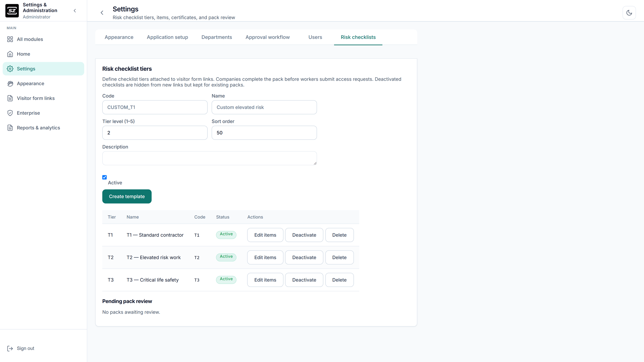Image resolution: width=644 pixels, height=362 pixels.
Task: Click the back arrow beside Settings title
Action: click(x=102, y=13)
